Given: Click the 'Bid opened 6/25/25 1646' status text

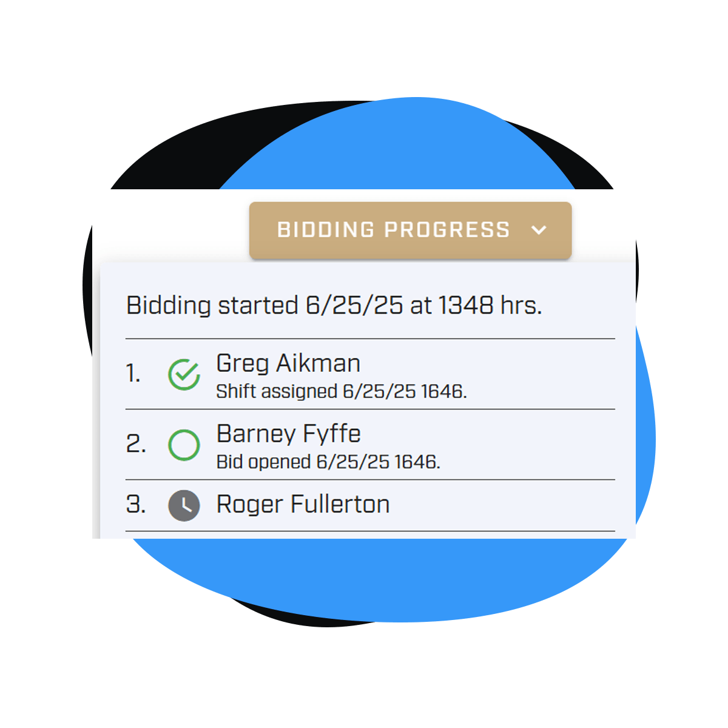Looking at the screenshot, I should click(328, 462).
